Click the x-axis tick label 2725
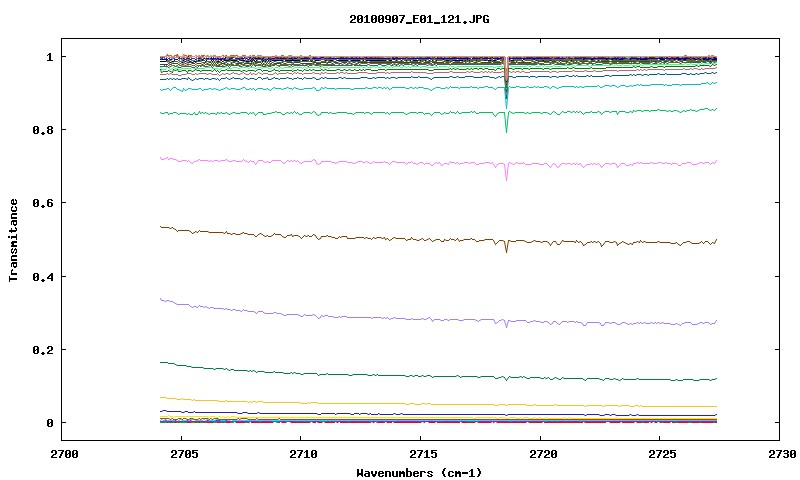 coord(662,454)
